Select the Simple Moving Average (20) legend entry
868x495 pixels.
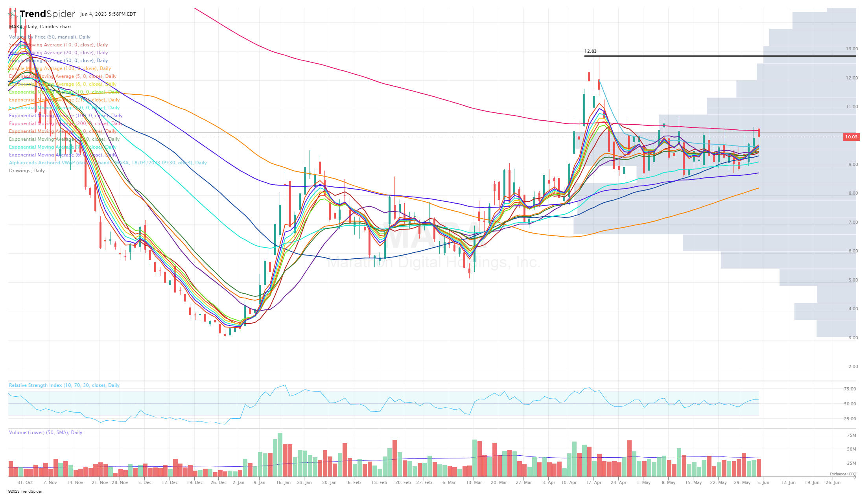click(58, 52)
